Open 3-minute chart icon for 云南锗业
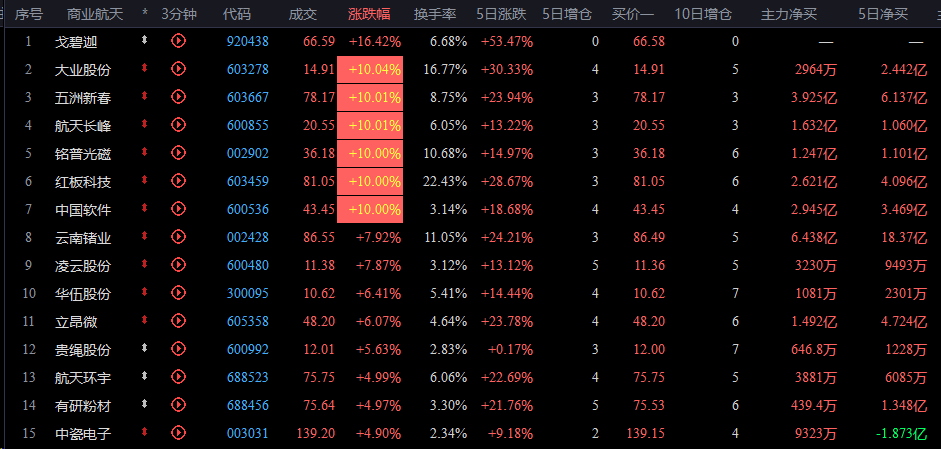This screenshot has height=449, width=941. 178,237
